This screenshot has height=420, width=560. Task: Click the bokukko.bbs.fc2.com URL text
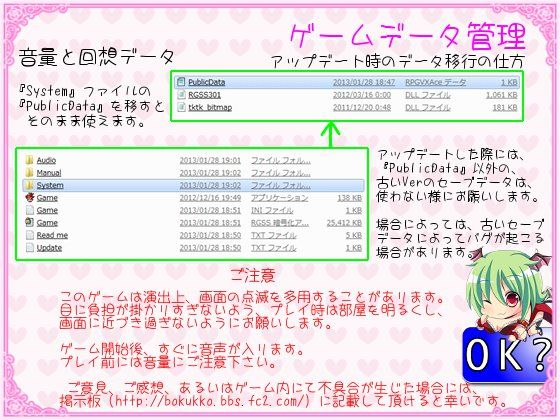210,401
